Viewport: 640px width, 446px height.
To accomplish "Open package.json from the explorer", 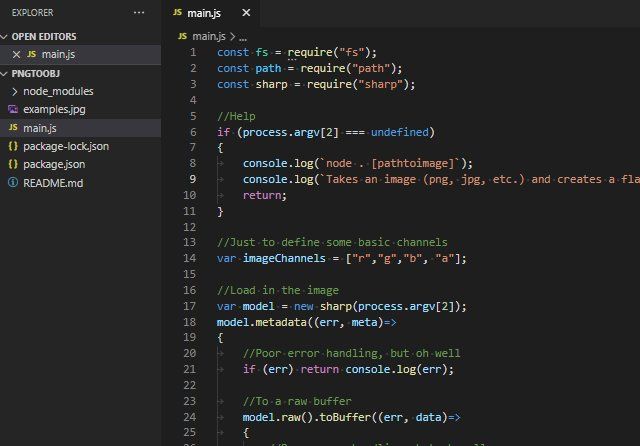I will [54, 164].
